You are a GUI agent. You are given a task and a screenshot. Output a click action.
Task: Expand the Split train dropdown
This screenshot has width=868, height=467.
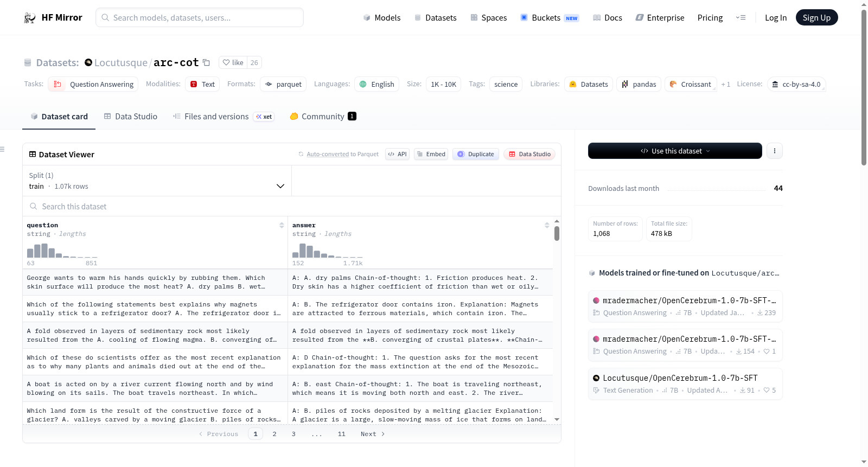tap(157, 181)
